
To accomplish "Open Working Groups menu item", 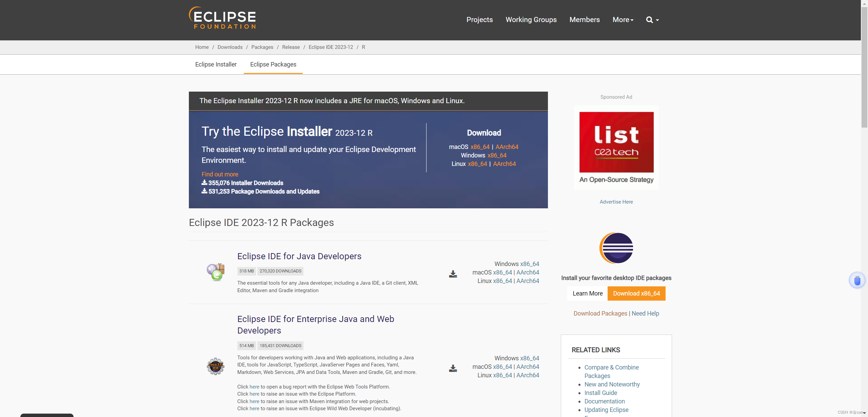I will coord(531,20).
